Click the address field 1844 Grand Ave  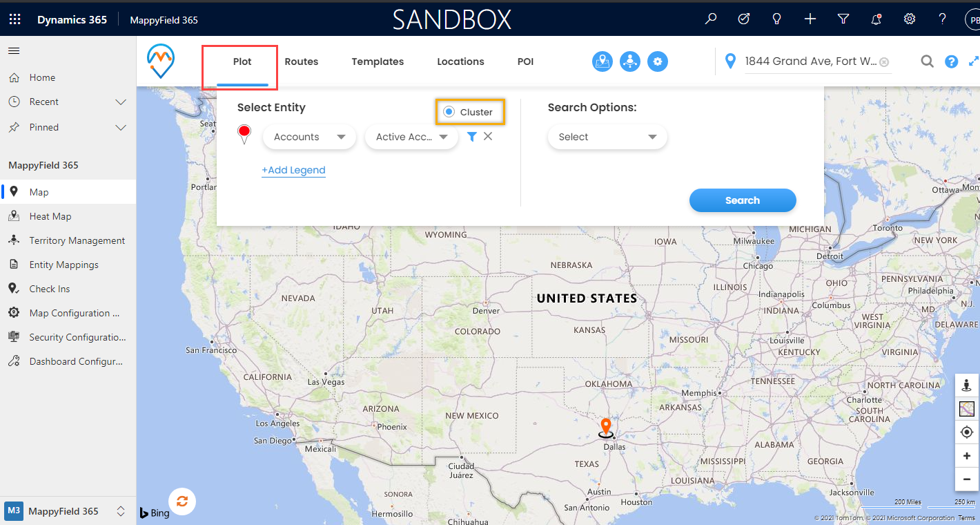(811, 61)
